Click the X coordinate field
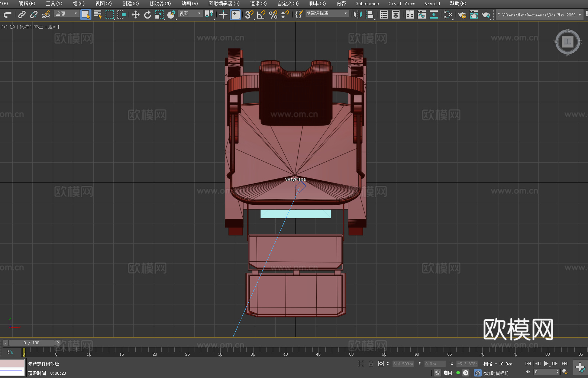The width and height of the screenshot is (588, 378). tap(403, 364)
